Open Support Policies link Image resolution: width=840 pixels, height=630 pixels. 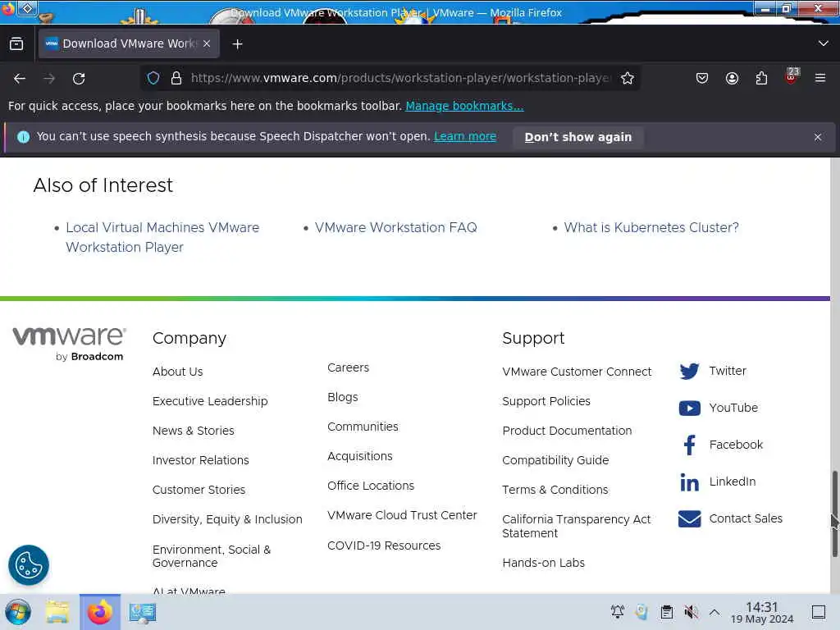point(546,401)
